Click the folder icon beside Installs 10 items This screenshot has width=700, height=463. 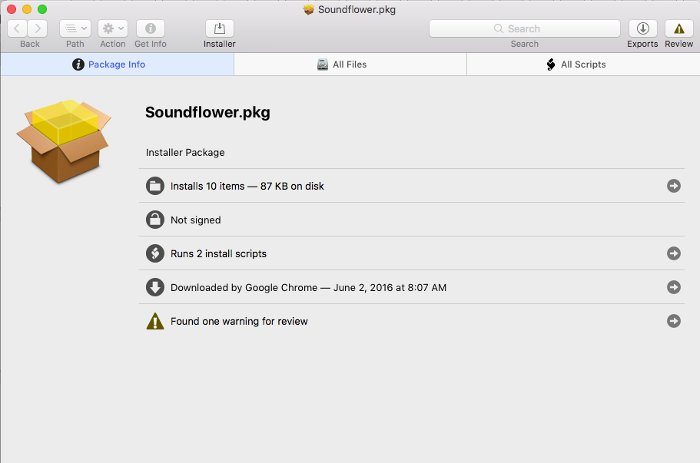point(155,186)
